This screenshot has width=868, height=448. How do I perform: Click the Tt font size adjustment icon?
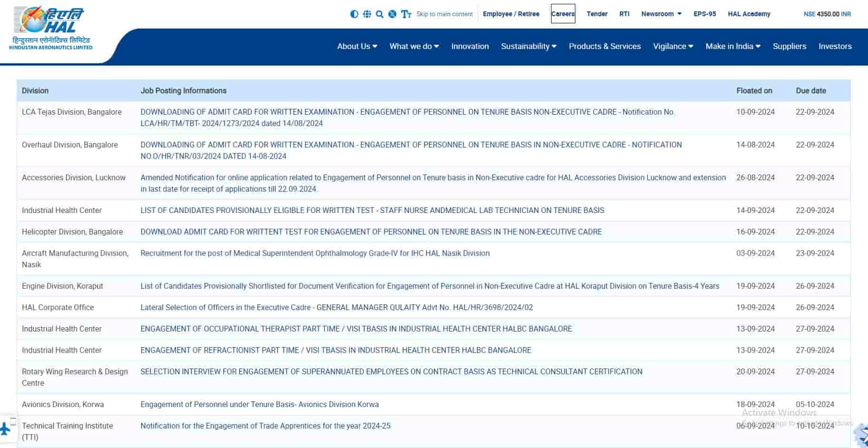pos(405,15)
